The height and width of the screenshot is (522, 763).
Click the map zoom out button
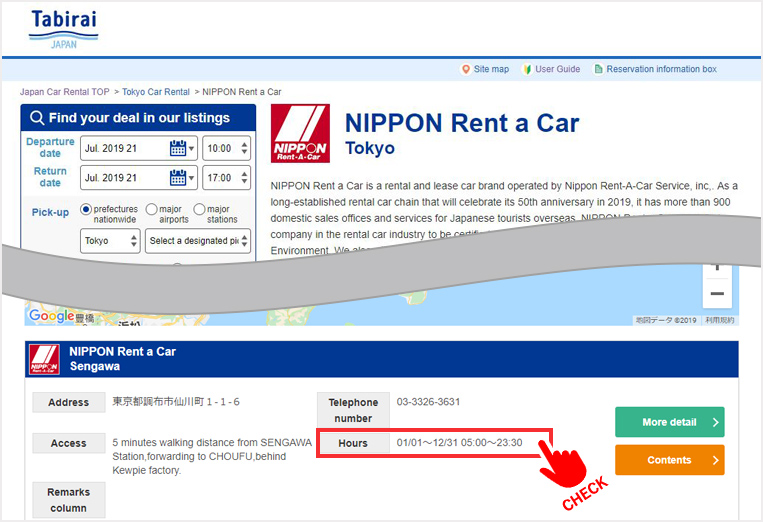tap(716, 294)
